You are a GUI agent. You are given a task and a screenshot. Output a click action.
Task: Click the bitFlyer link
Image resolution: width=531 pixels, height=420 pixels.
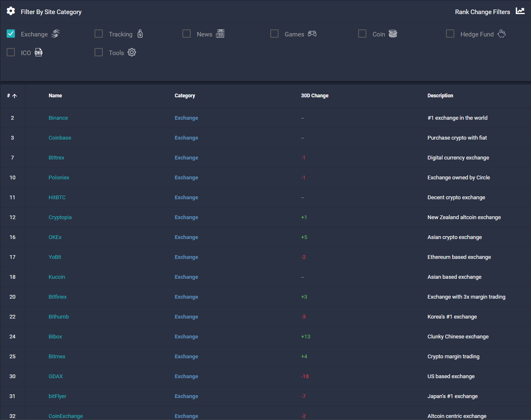coord(57,396)
